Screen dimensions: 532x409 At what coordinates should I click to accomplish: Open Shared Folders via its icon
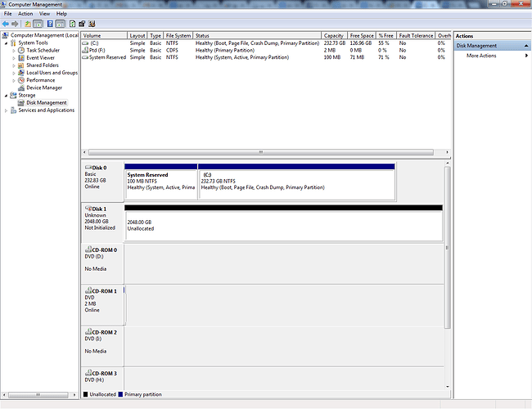[x=21, y=65]
